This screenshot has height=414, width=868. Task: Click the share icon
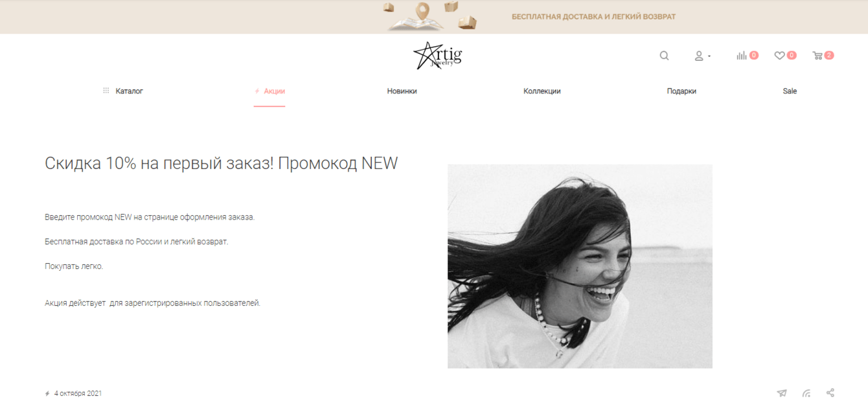[x=830, y=393]
